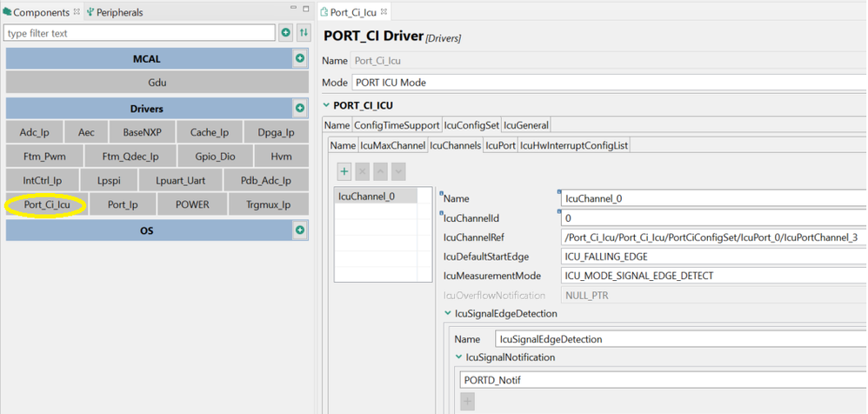Screen dimensions: 868x414
Task: Open IcuChannelRef dropdown
Action: pyautogui.click(x=713, y=237)
